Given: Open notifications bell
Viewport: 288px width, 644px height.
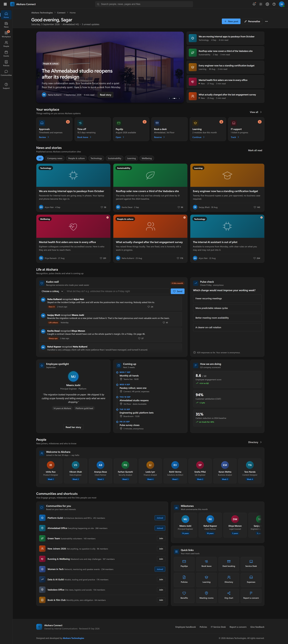Looking at the screenshot, I should click(x=254, y=4).
